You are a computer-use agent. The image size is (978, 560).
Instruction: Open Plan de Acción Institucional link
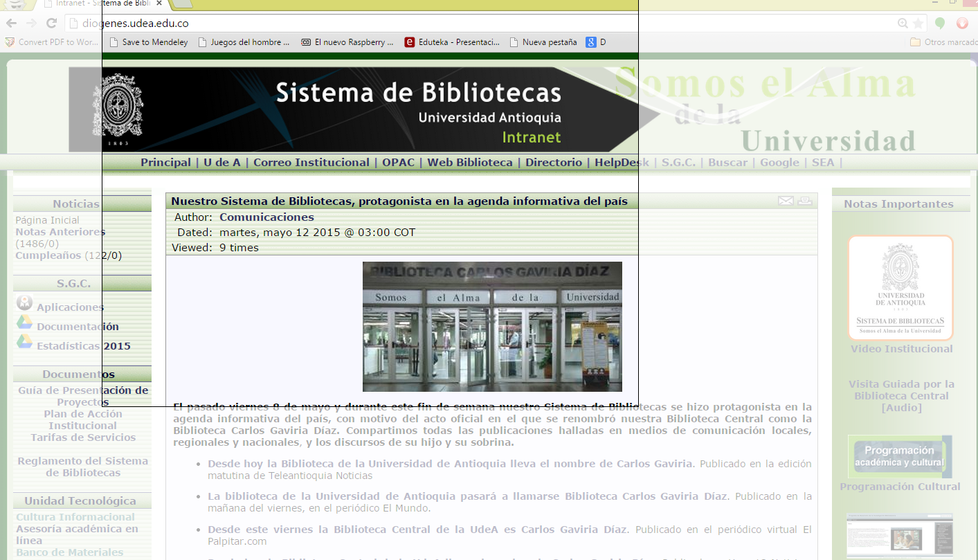(83, 419)
